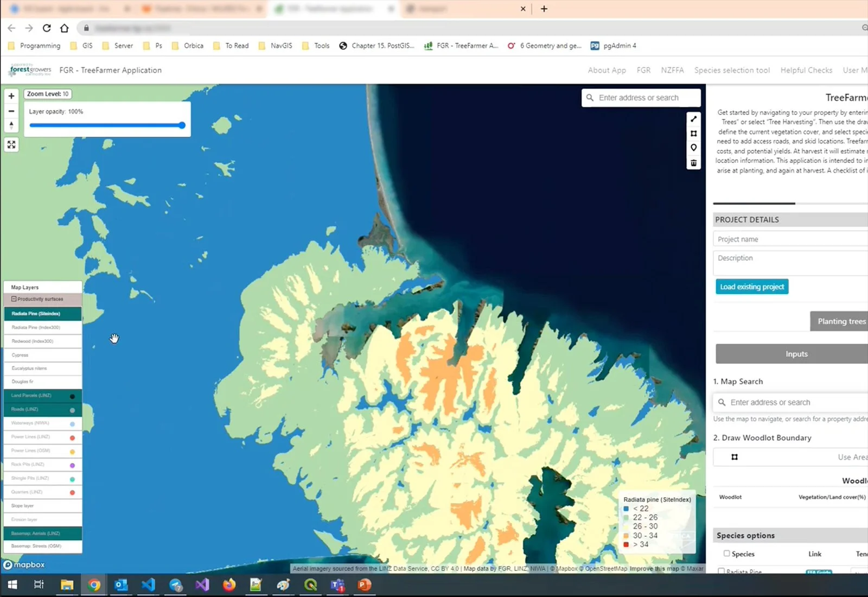This screenshot has height=597, width=868.
Task: Open the Helpful Checks menu item
Action: click(806, 70)
